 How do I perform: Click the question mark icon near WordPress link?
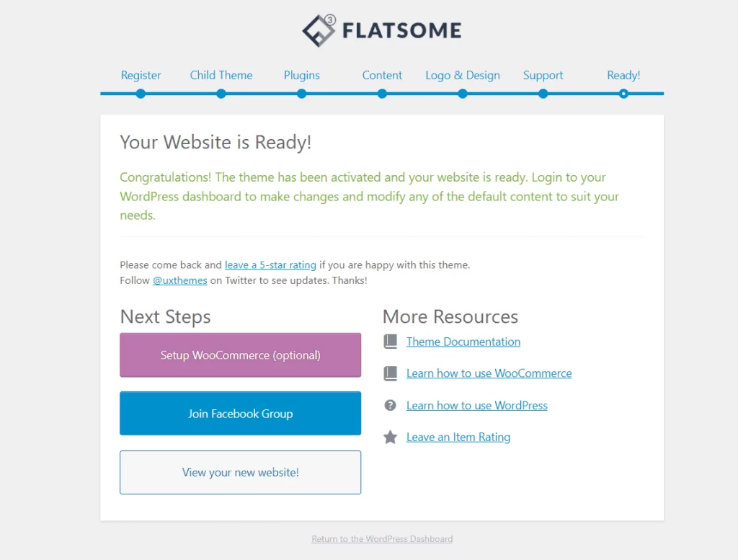pyautogui.click(x=390, y=405)
